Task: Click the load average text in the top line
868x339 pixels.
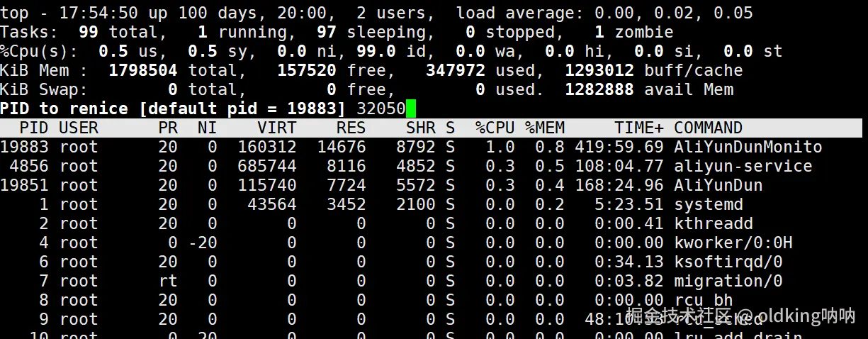Action: point(604,13)
